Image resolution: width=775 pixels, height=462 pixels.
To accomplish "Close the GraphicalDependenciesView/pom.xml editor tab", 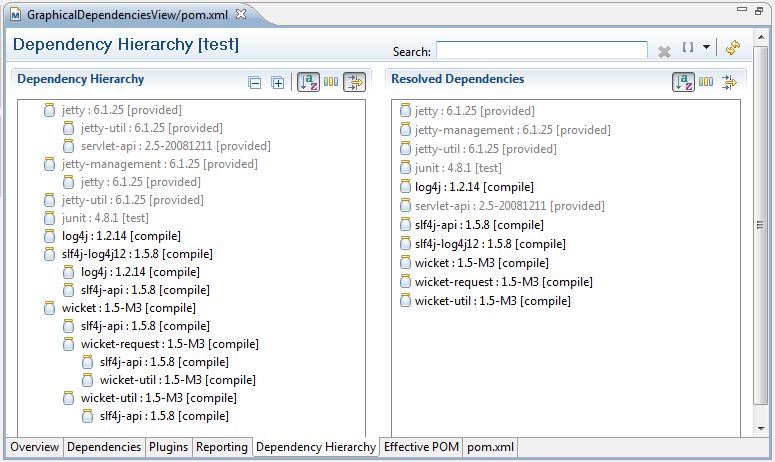I will tap(241, 13).
